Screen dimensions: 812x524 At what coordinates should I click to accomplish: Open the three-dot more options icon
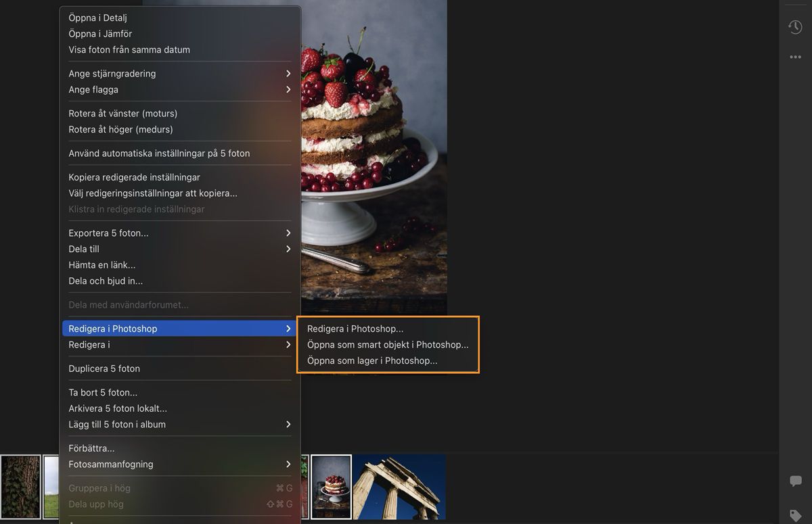point(796,57)
